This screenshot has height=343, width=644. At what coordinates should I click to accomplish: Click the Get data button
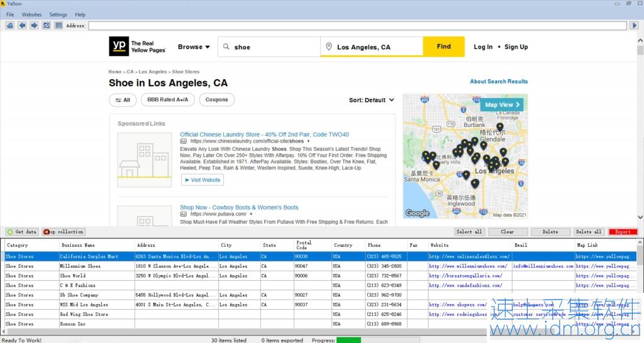(22, 232)
